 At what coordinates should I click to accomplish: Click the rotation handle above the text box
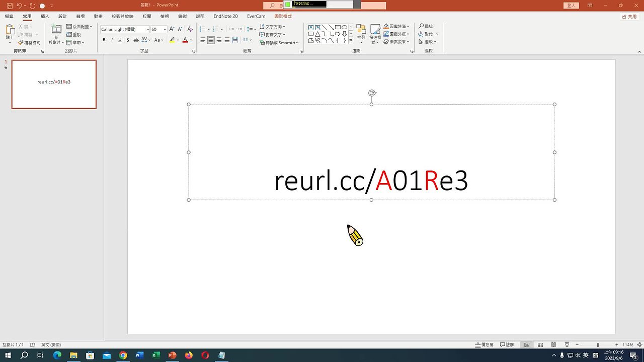click(x=372, y=93)
